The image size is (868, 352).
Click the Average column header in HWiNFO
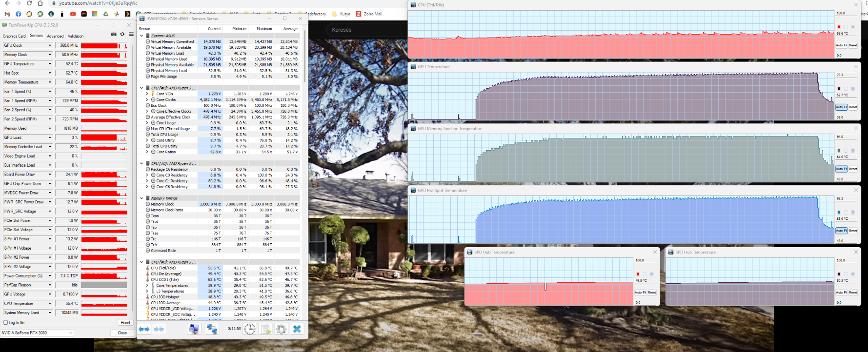[287, 29]
